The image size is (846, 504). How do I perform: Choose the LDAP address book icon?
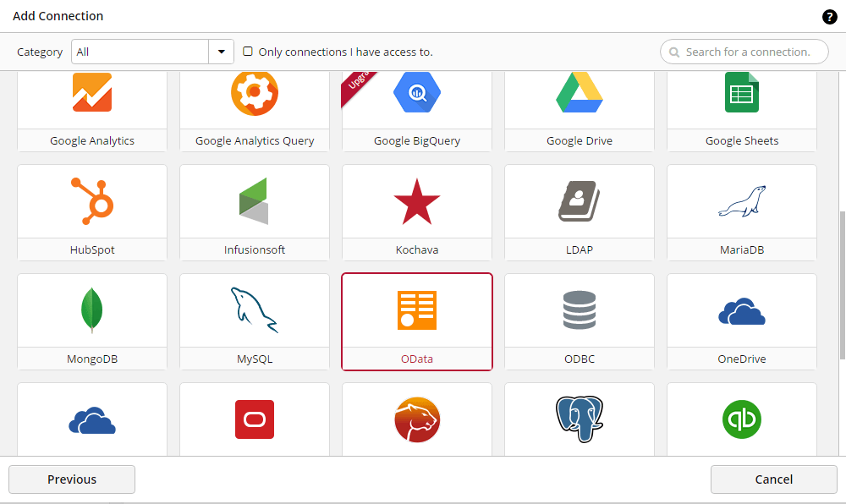pyautogui.click(x=580, y=201)
